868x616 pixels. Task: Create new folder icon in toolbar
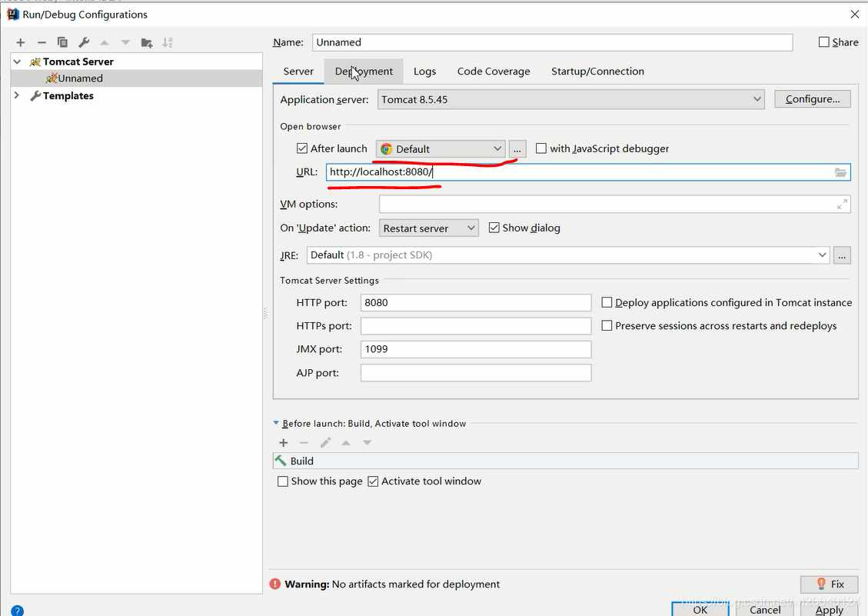coord(147,42)
